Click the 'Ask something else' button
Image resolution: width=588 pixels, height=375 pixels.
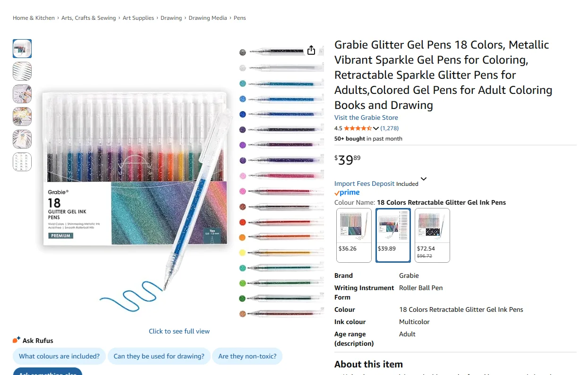47,373
